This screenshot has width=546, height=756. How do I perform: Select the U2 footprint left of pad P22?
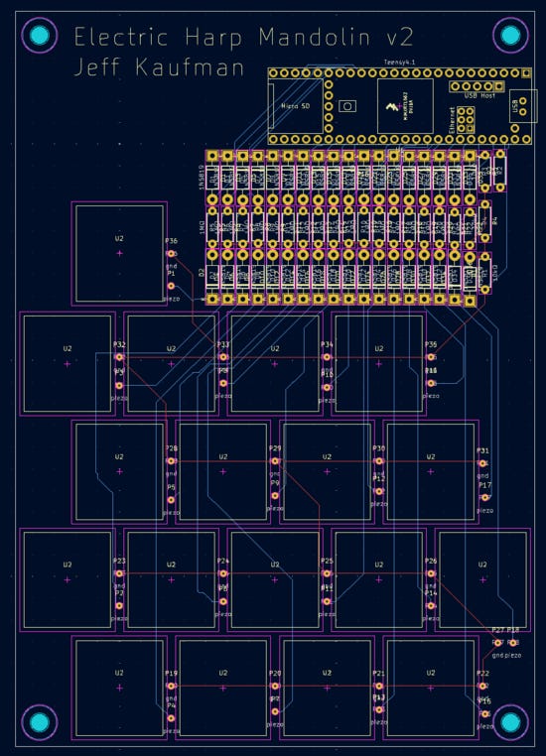pyautogui.click(x=431, y=688)
